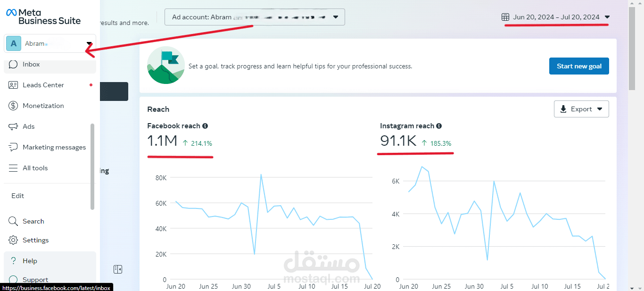Image resolution: width=644 pixels, height=291 pixels.
Task: Click the Help question mark icon
Action: coord(13,261)
